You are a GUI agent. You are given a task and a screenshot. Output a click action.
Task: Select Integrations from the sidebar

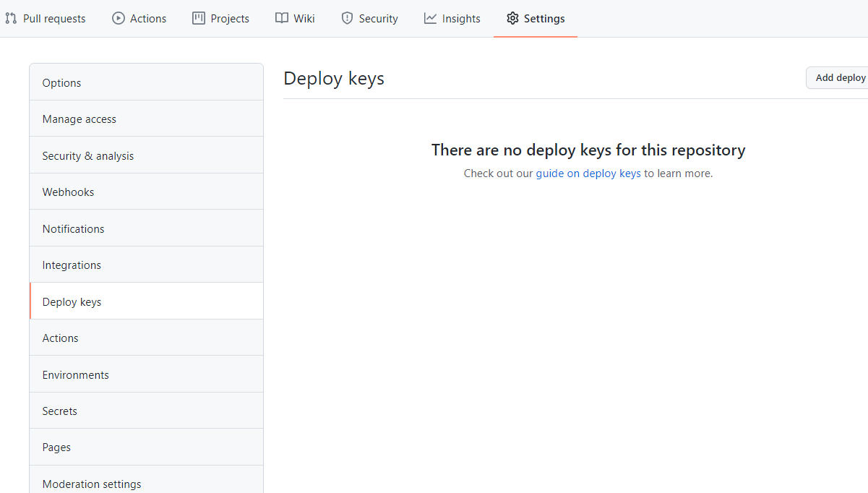pos(72,265)
